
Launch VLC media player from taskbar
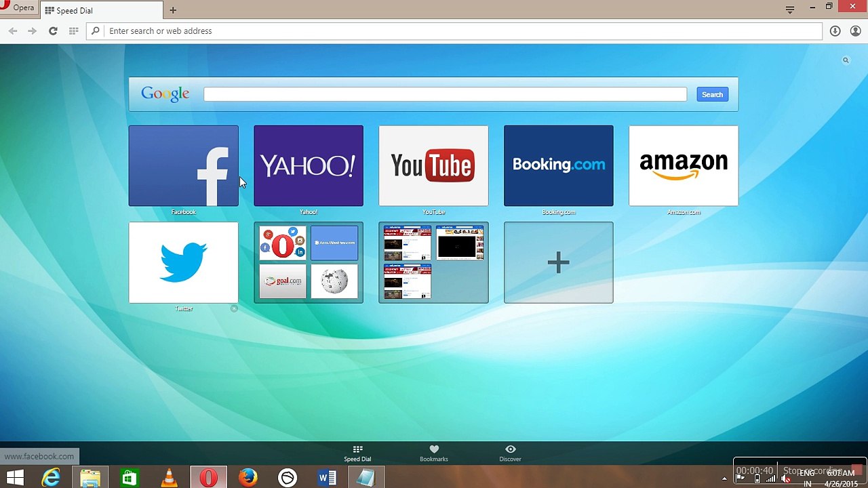(169, 478)
